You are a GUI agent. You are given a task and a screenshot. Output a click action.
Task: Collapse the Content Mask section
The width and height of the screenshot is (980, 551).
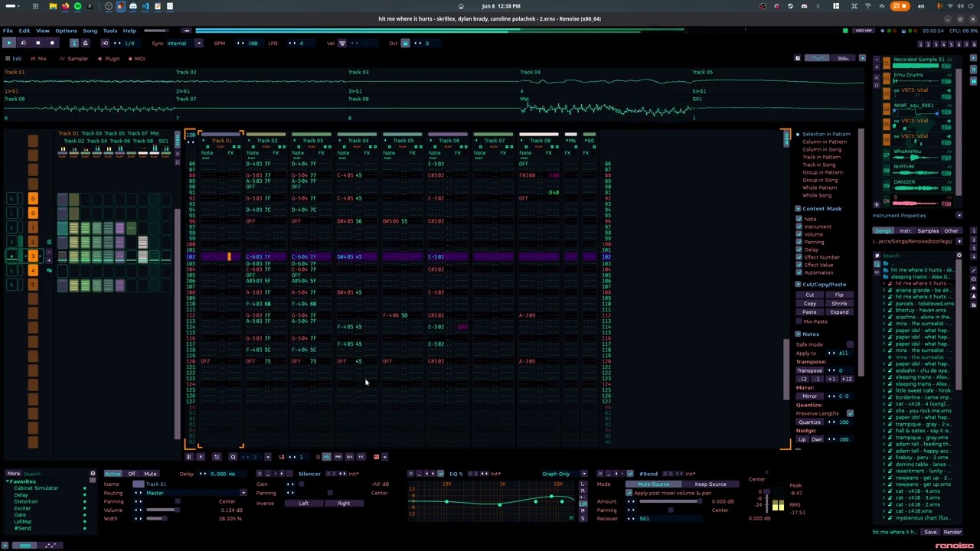(798, 208)
